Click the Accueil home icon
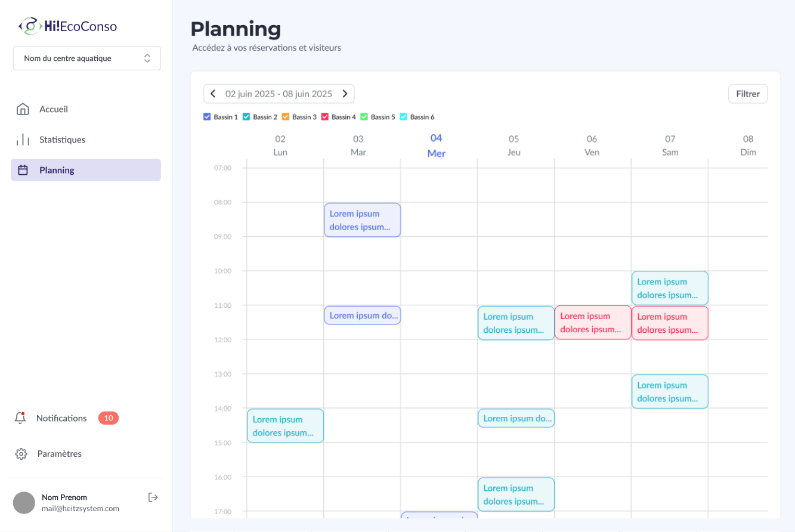This screenshot has height=532, width=795. click(x=23, y=109)
